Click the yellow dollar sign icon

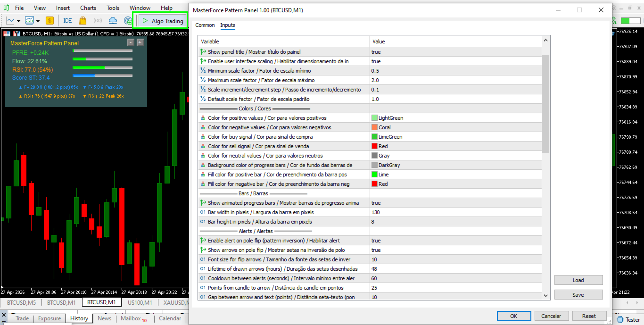pos(50,21)
